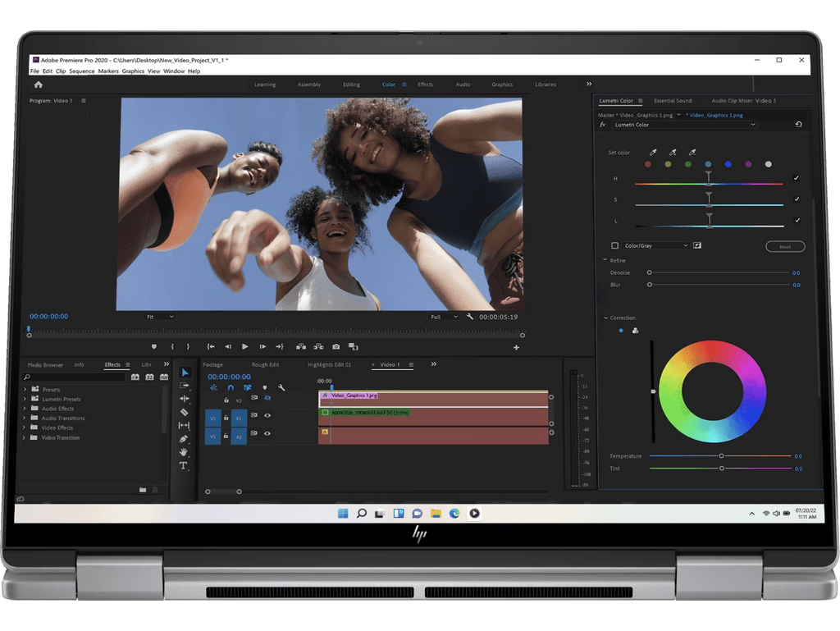
Task: Select the Razor tool in the toolbar
Action: click(184, 412)
